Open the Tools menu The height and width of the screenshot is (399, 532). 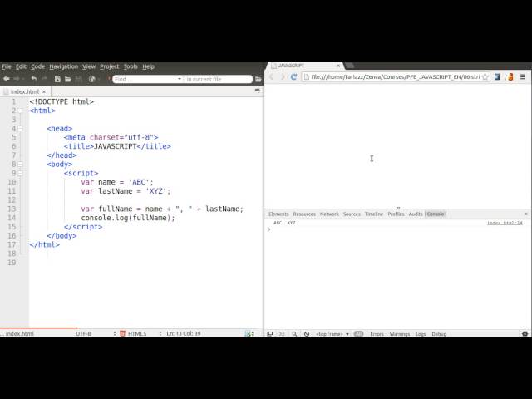click(x=131, y=66)
